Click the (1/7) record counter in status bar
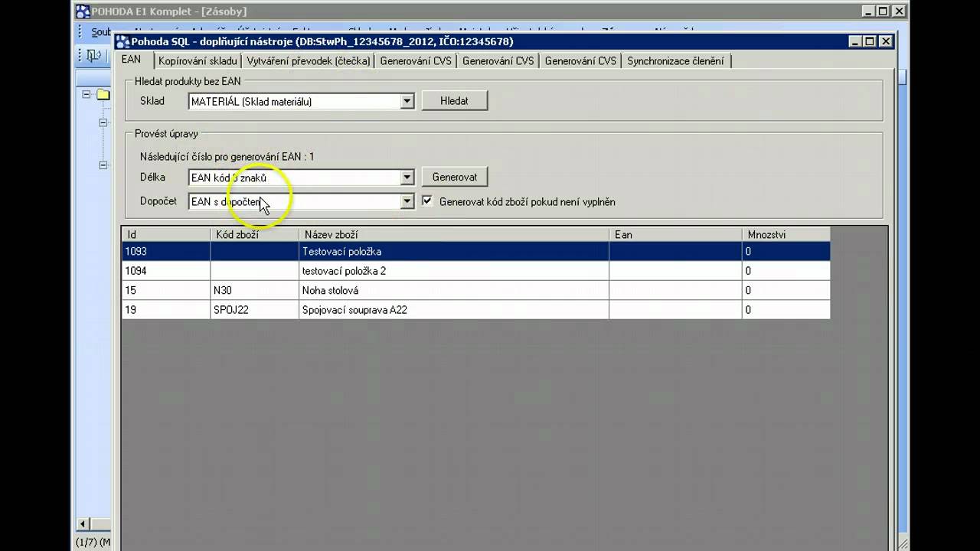Viewport: 980px width, 551px height. (x=87, y=543)
